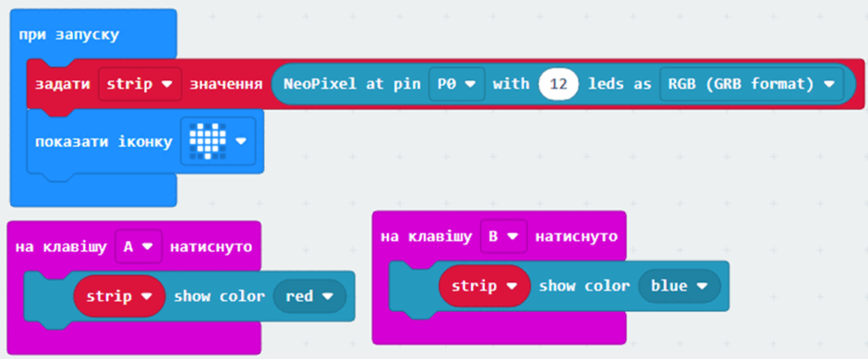Open button A selector dropdown
Viewport: 868px width, 359px height.
click(x=139, y=246)
